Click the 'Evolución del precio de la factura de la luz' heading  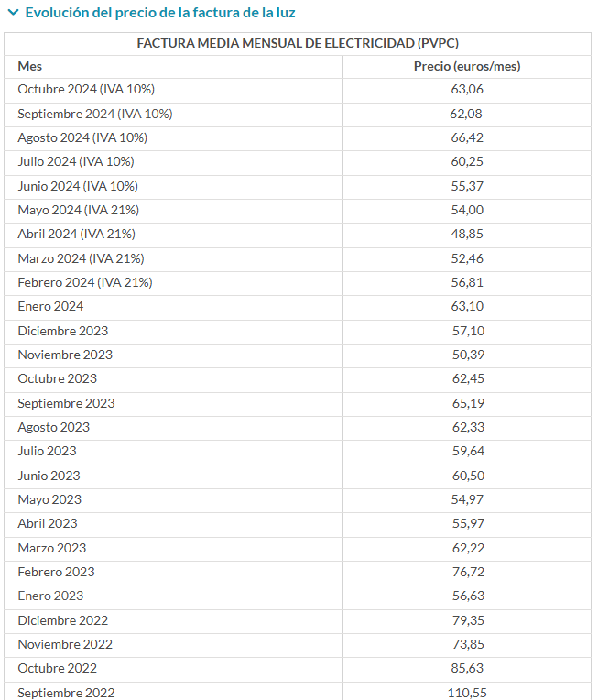(160, 13)
